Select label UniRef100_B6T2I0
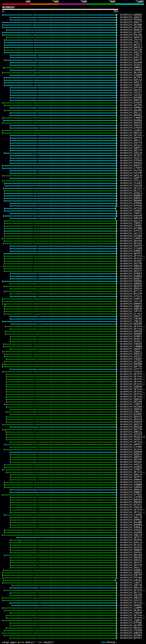Image resolution: width=146 pixels, height=644 pixels. click(131, 45)
